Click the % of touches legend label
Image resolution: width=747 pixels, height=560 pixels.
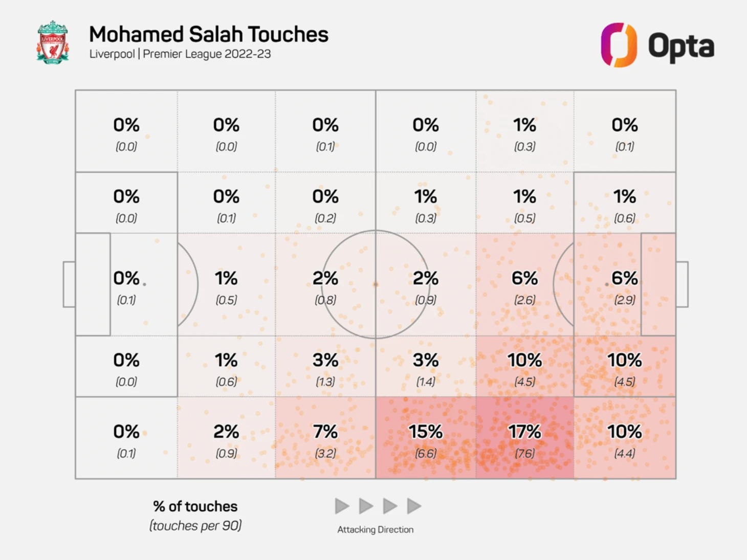pos(195,506)
